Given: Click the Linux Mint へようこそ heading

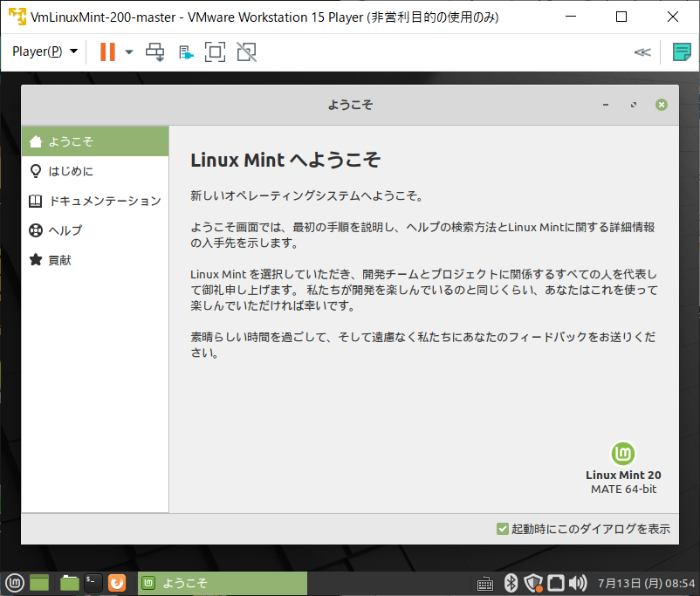Looking at the screenshot, I should [285, 160].
